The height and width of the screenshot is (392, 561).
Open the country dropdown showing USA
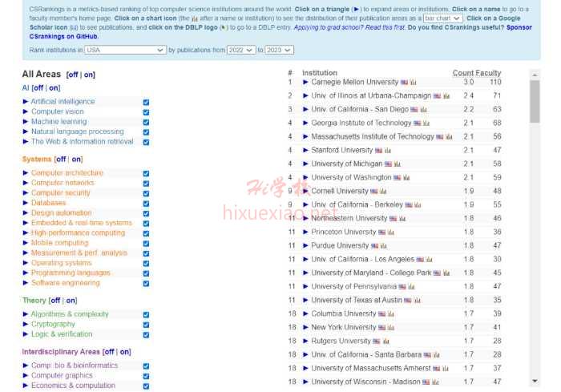[x=125, y=51]
